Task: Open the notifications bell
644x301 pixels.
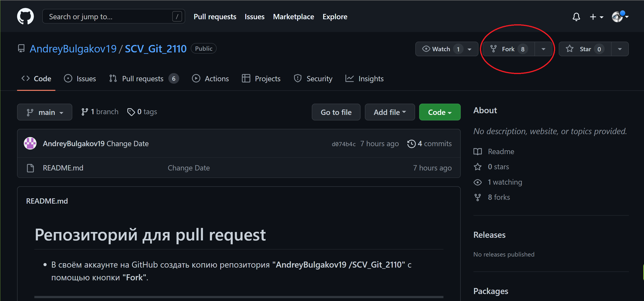Action: click(x=576, y=17)
